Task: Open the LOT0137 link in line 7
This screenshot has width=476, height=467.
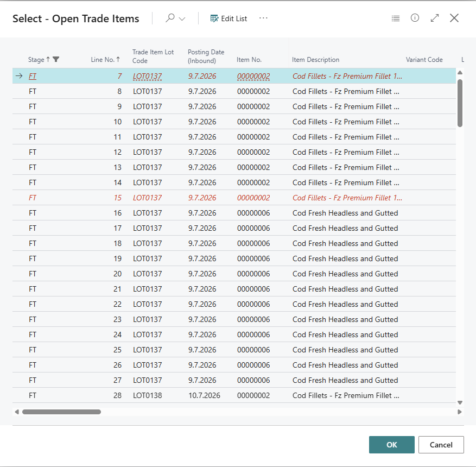Action: point(147,76)
